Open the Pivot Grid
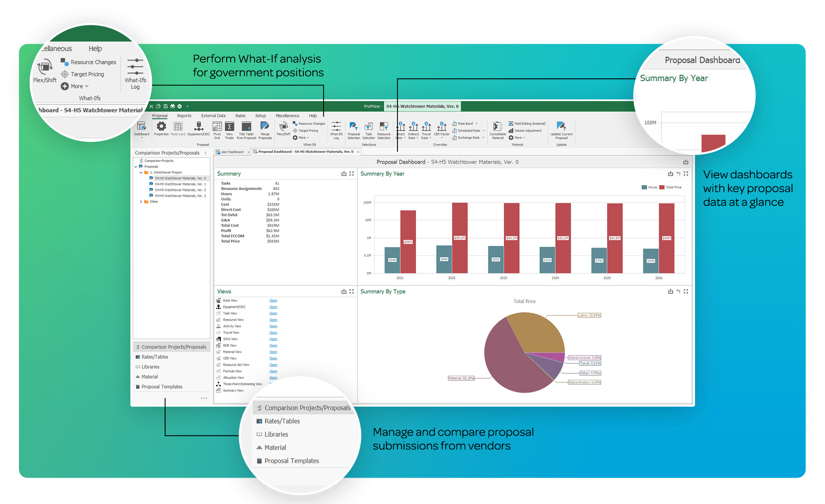This screenshot has height=504, width=825. tap(217, 129)
